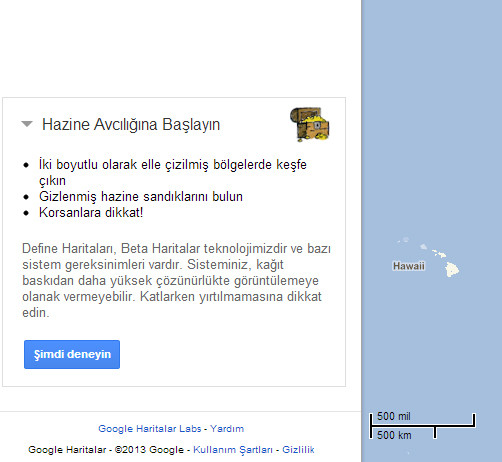This screenshot has width=502, height=462.
Task: Select the westernmost small island near Hawaii
Action: pyautogui.click(x=399, y=241)
